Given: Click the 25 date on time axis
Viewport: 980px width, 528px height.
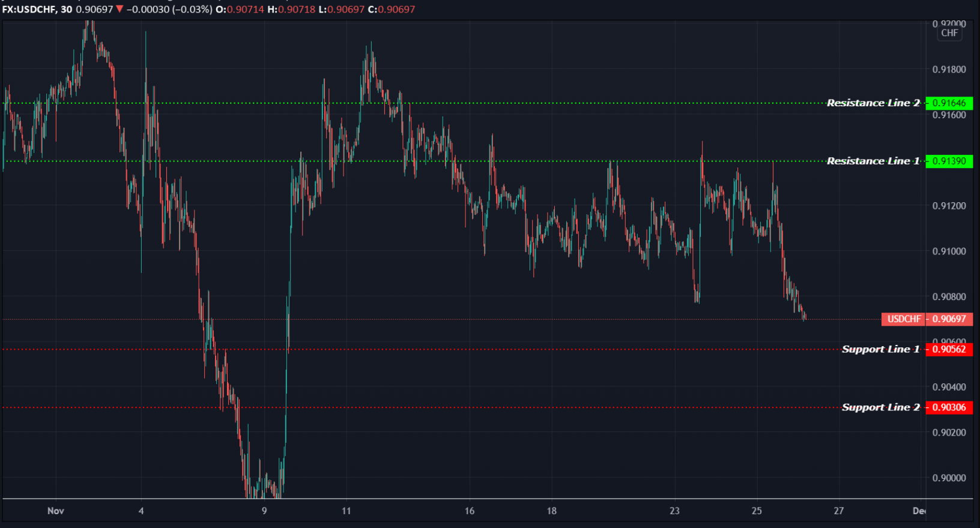Looking at the screenshot, I should click(757, 511).
